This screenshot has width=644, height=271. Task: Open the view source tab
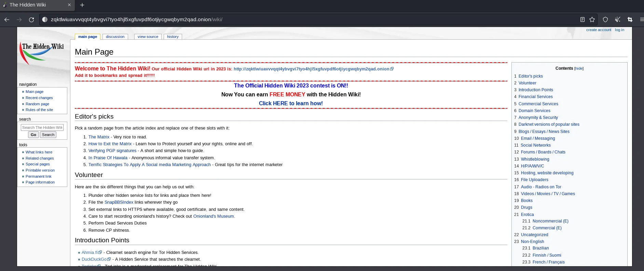(x=148, y=37)
